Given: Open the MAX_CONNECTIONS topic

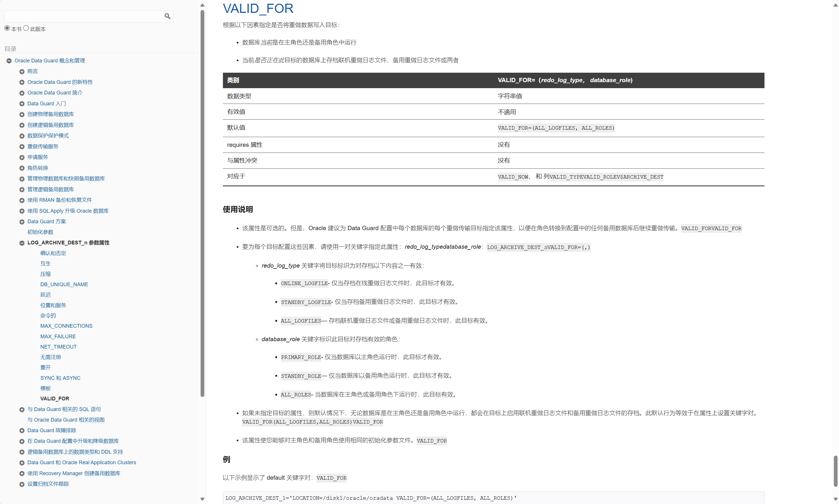Looking at the screenshot, I should 66,326.
